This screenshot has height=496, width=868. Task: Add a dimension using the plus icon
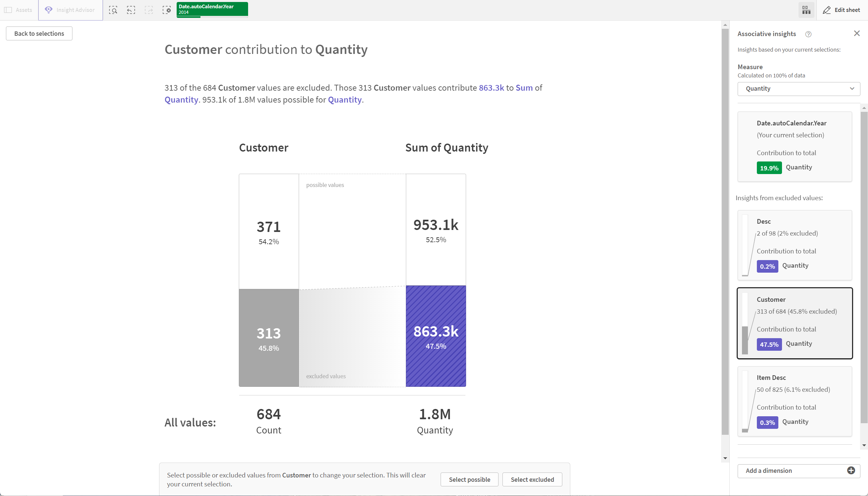851,471
